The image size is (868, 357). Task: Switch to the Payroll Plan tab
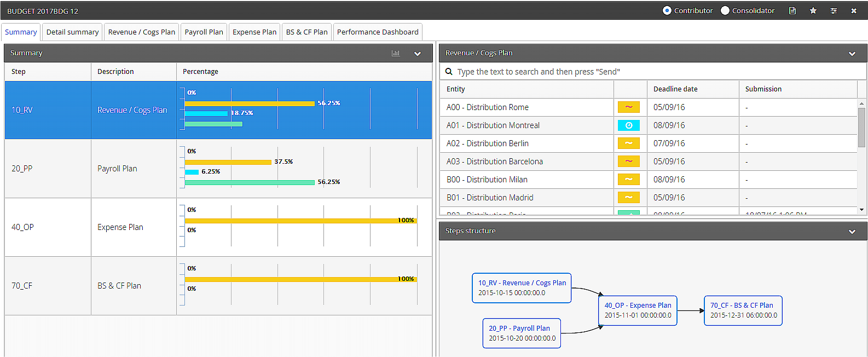(x=204, y=32)
